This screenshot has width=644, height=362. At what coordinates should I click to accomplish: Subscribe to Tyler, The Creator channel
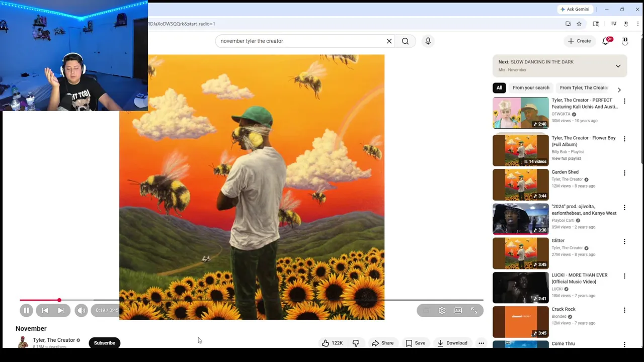tap(105, 343)
